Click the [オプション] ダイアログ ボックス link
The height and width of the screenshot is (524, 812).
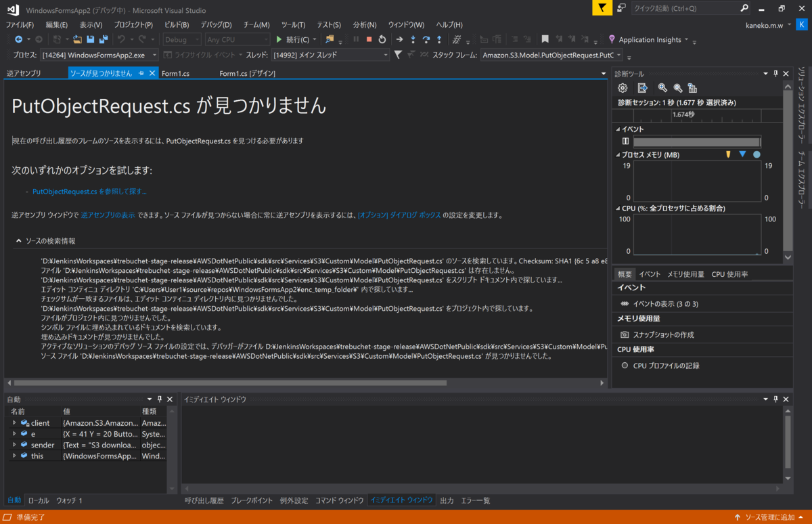(399, 215)
